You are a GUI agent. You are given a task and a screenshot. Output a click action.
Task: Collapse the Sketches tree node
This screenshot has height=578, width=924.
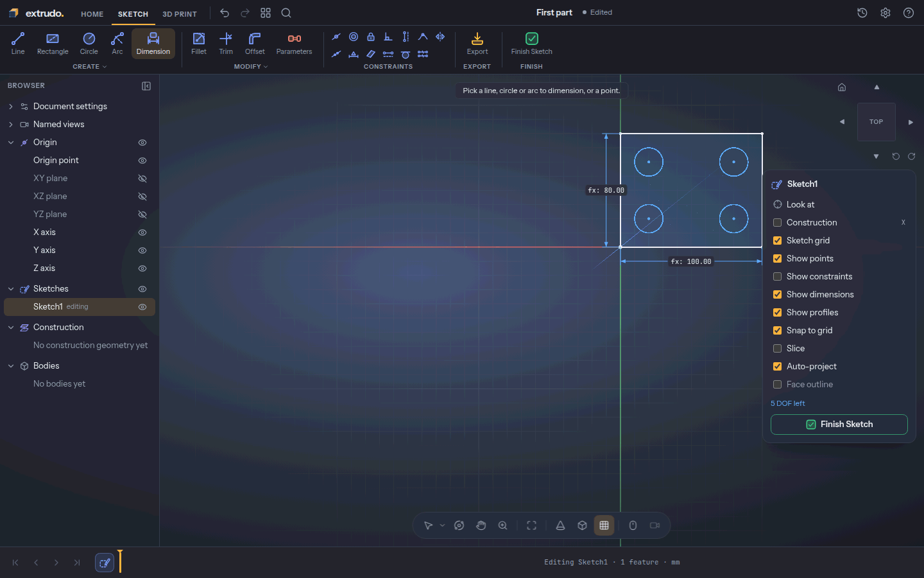[11, 289]
